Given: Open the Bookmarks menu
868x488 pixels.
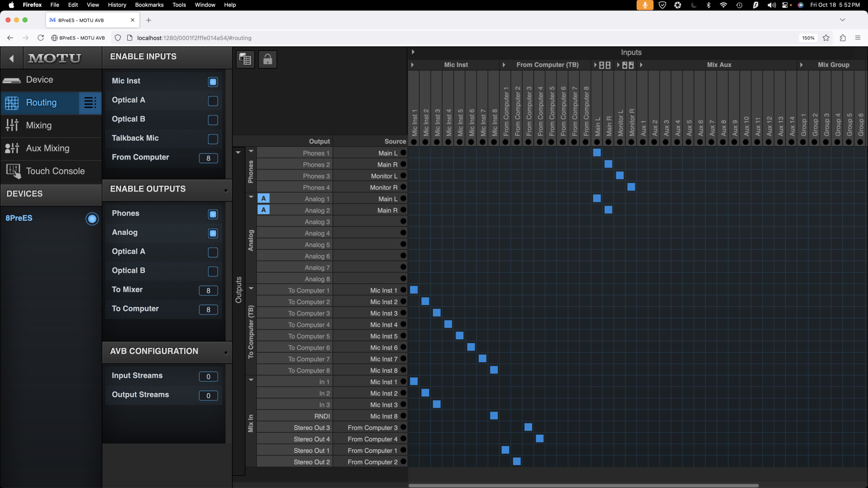Looking at the screenshot, I should (149, 5).
